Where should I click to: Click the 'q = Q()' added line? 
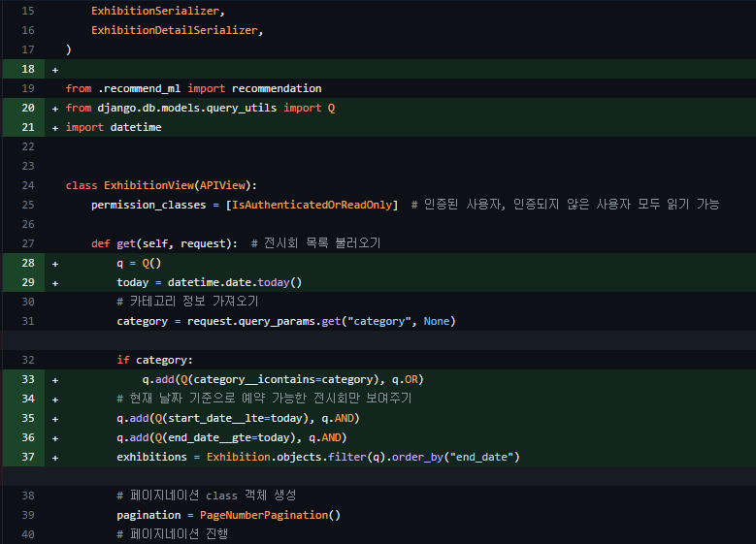click(x=139, y=263)
